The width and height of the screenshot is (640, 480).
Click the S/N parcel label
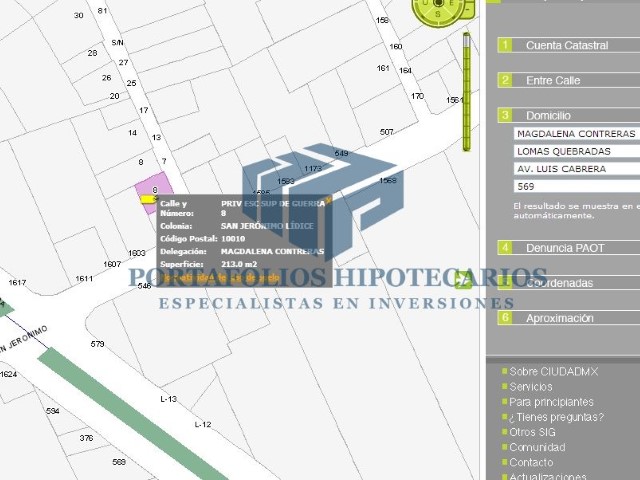pos(118,42)
